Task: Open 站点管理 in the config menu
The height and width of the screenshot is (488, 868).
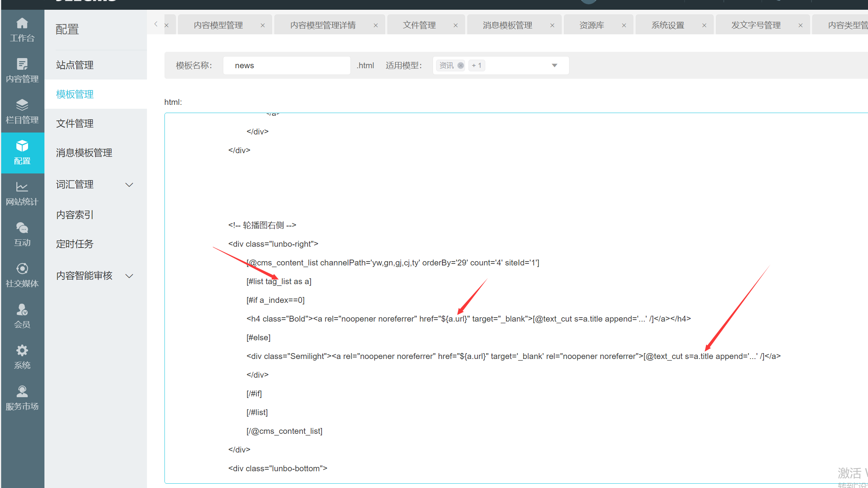Action: pos(75,65)
